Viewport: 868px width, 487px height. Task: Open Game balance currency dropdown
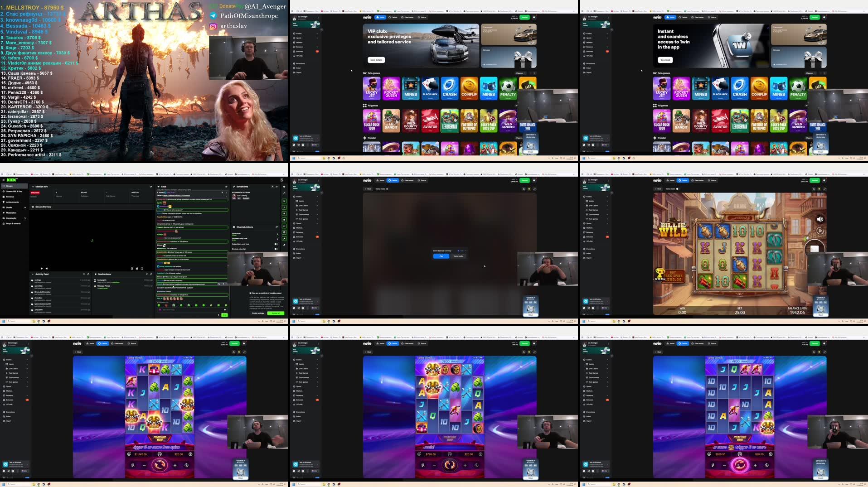pos(461,251)
